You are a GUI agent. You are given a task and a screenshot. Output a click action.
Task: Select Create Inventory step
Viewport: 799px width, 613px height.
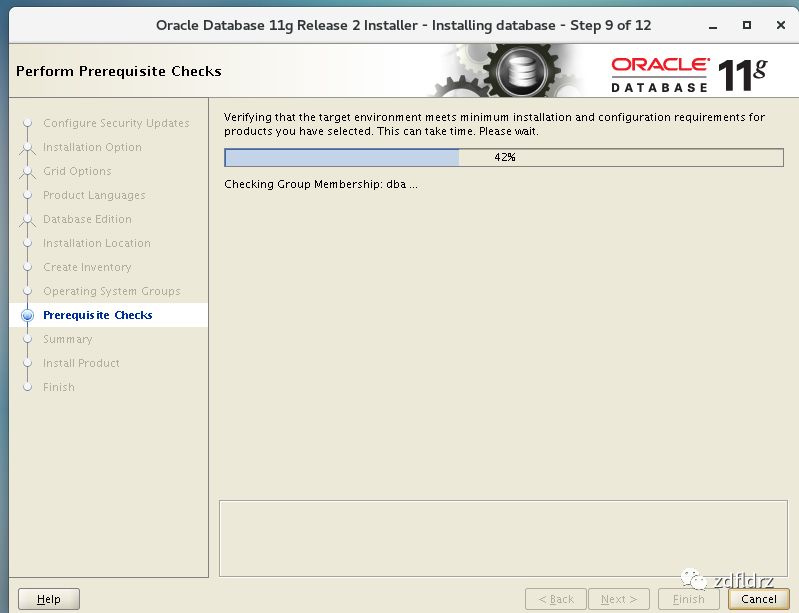(x=87, y=267)
